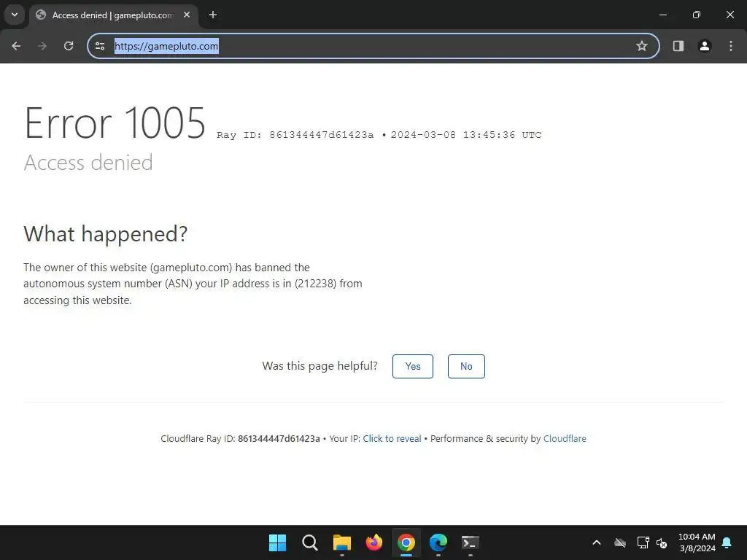Open the Chrome profile menu

click(x=705, y=46)
